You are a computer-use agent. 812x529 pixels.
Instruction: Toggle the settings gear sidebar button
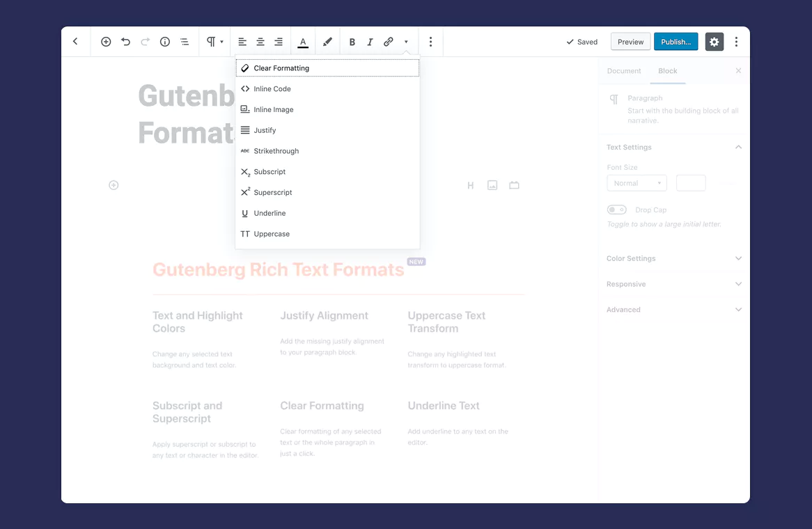coord(714,42)
